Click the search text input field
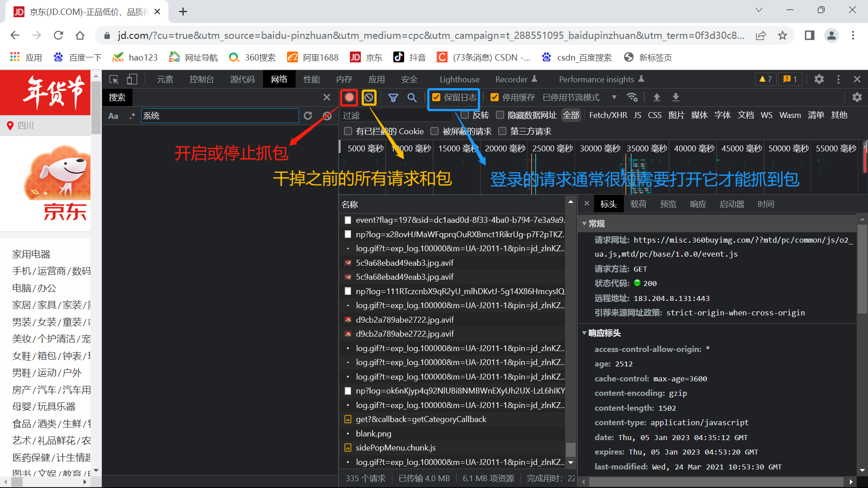This screenshot has width=868, height=488. tap(220, 116)
